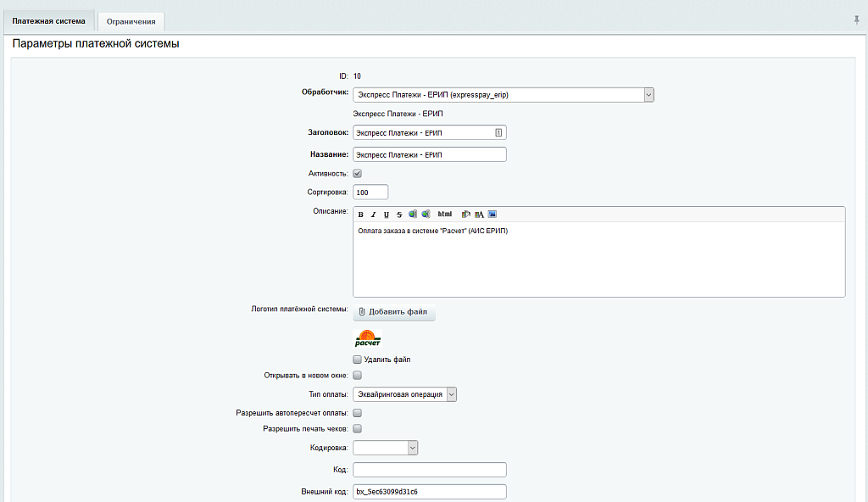Enable Открывать в новом окне option
This screenshot has height=502, width=868.
(x=357, y=375)
